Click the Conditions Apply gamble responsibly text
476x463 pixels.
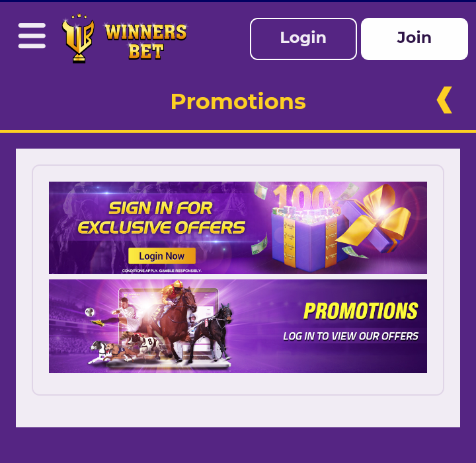tap(162, 270)
